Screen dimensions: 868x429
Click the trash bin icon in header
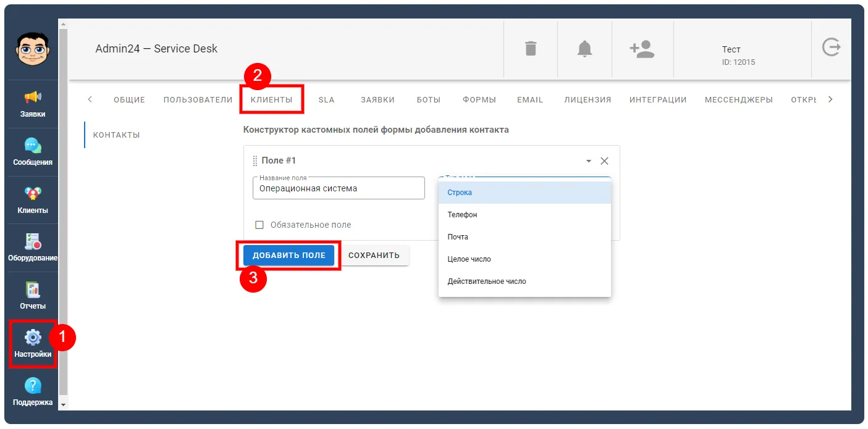(x=531, y=49)
